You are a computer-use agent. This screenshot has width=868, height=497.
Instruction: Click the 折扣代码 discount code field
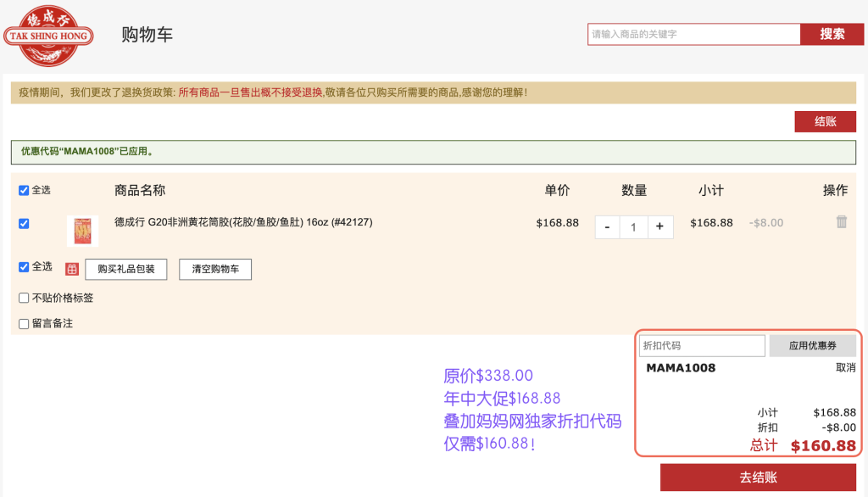pyautogui.click(x=702, y=346)
